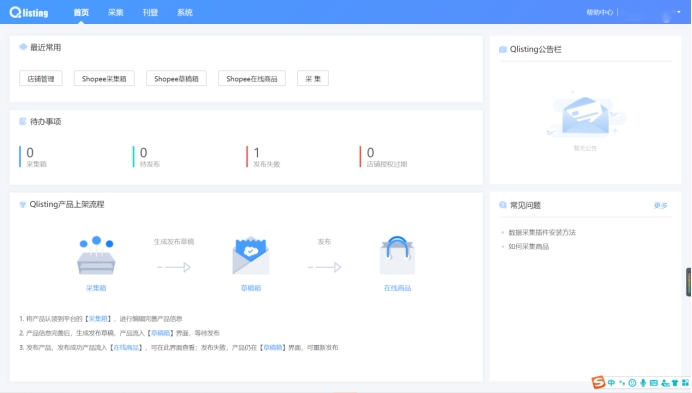Click the 常见问题 header icon
This screenshot has width=692, height=393.
(x=503, y=205)
